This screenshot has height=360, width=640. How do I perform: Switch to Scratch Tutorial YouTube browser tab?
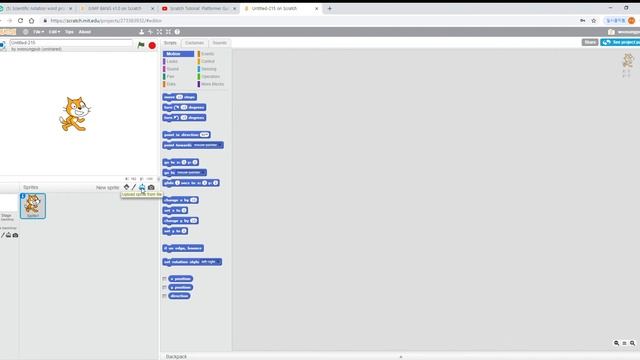click(x=199, y=8)
